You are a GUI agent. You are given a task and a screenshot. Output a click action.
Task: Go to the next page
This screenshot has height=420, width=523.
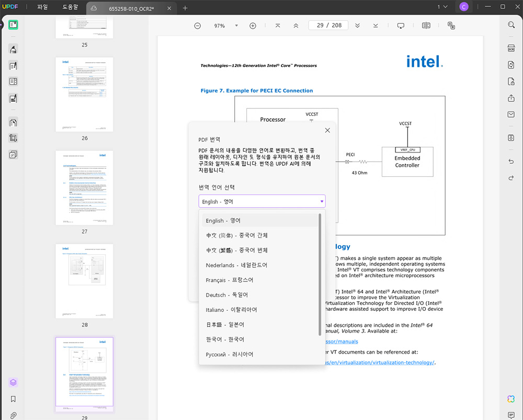[x=357, y=26]
